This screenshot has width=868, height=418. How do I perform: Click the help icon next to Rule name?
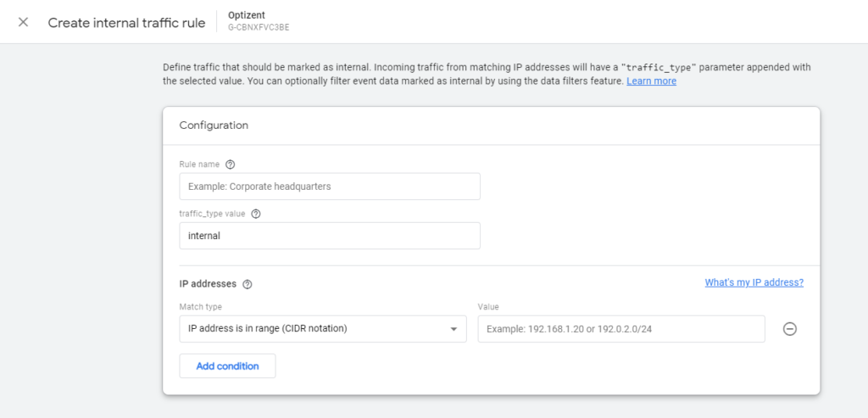[230, 164]
